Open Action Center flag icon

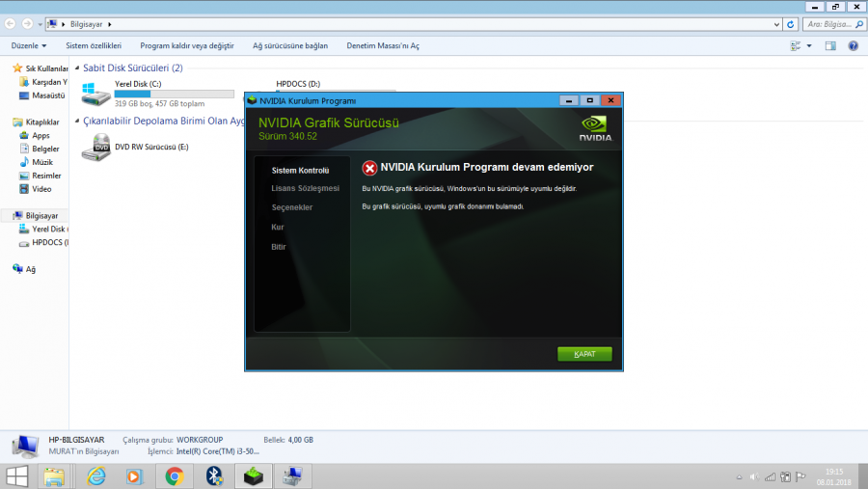click(x=800, y=476)
